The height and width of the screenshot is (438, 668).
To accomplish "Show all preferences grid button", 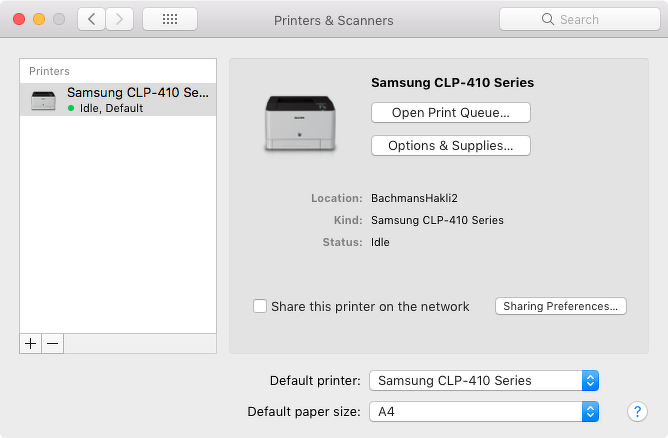I will coord(170,19).
